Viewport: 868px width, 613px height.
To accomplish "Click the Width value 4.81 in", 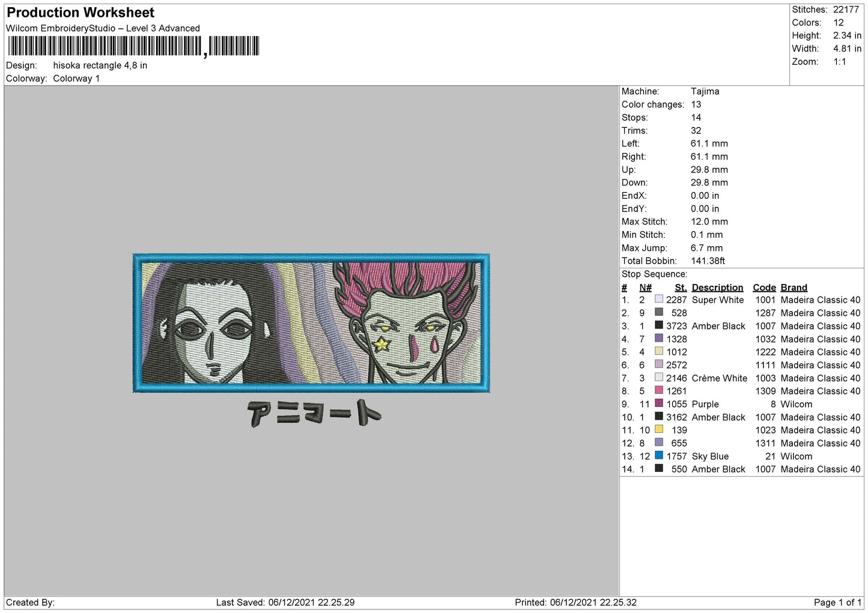I will click(x=847, y=49).
